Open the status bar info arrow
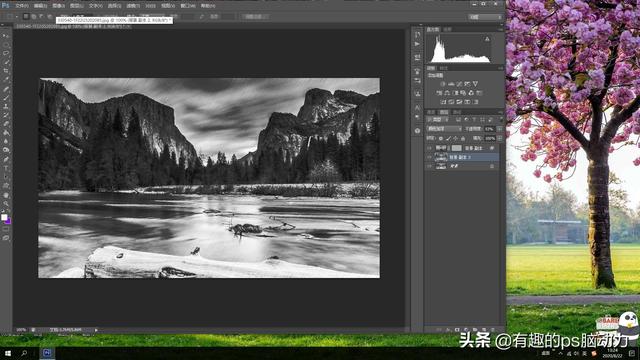The image size is (640, 360). tap(96, 330)
